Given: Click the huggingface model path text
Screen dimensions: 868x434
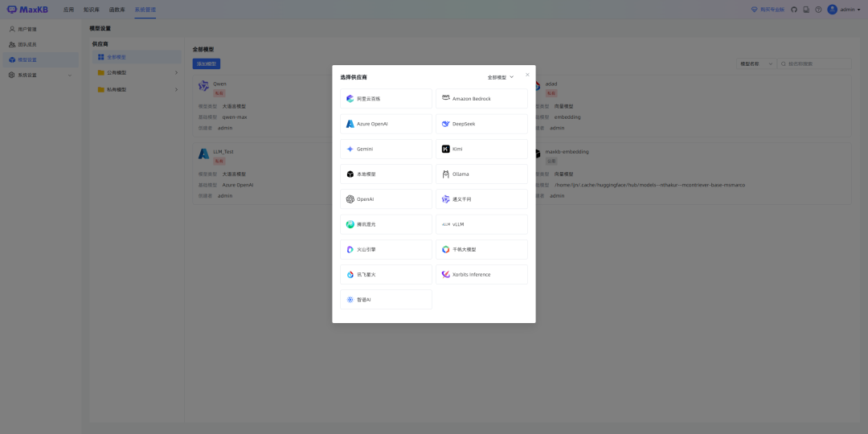Looking at the screenshot, I should (650, 185).
